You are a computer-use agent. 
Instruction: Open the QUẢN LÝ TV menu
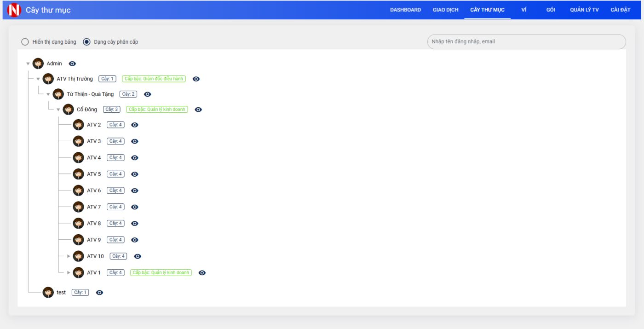[x=584, y=10]
